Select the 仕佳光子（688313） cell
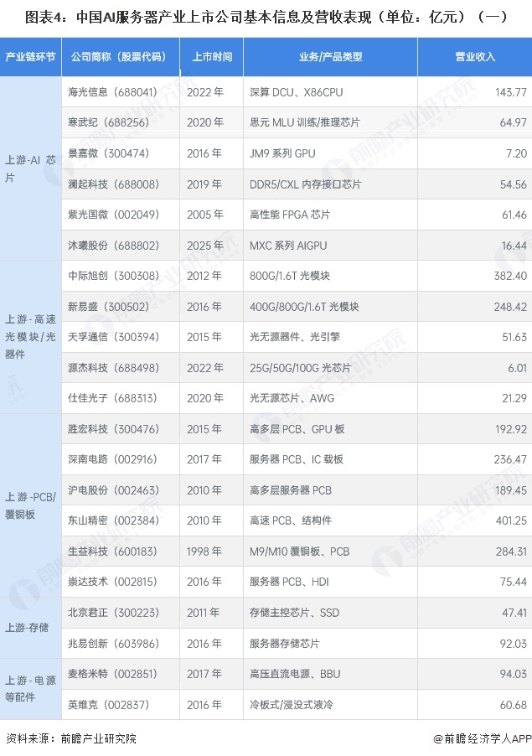The height and width of the screenshot is (756, 532). tap(121, 398)
